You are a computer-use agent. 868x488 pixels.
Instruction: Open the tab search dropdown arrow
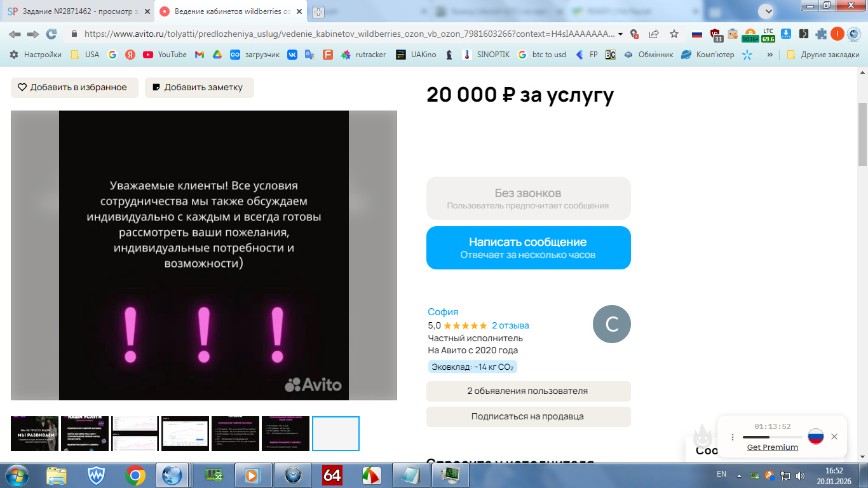click(766, 11)
